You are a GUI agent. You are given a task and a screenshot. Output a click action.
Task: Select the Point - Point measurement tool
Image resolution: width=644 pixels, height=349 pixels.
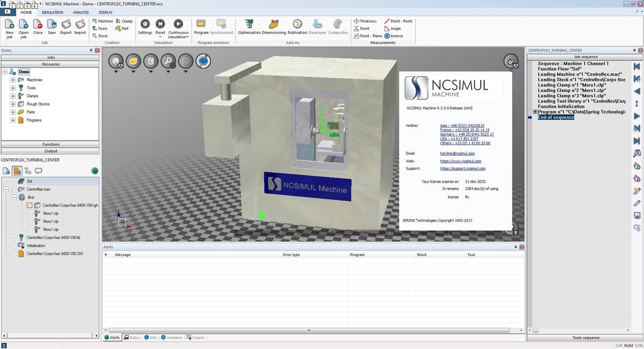(398, 21)
